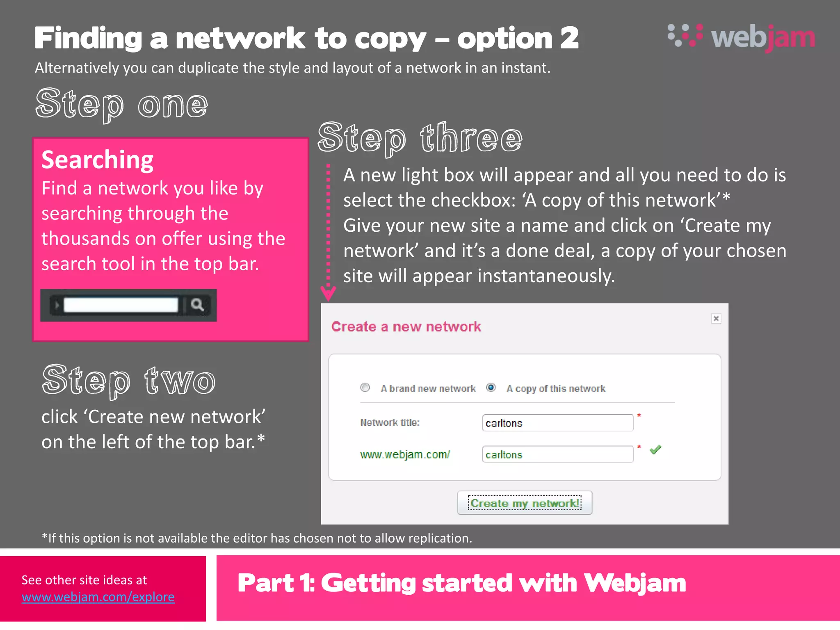Click the search magnifier icon
This screenshot has height=630, width=840.
(198, 305)
